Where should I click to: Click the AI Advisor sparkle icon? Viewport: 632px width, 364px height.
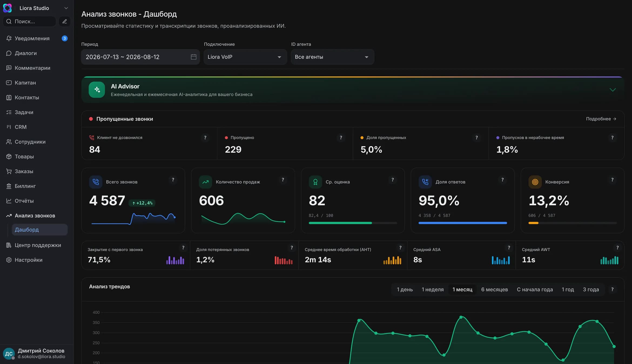point(97,90)
